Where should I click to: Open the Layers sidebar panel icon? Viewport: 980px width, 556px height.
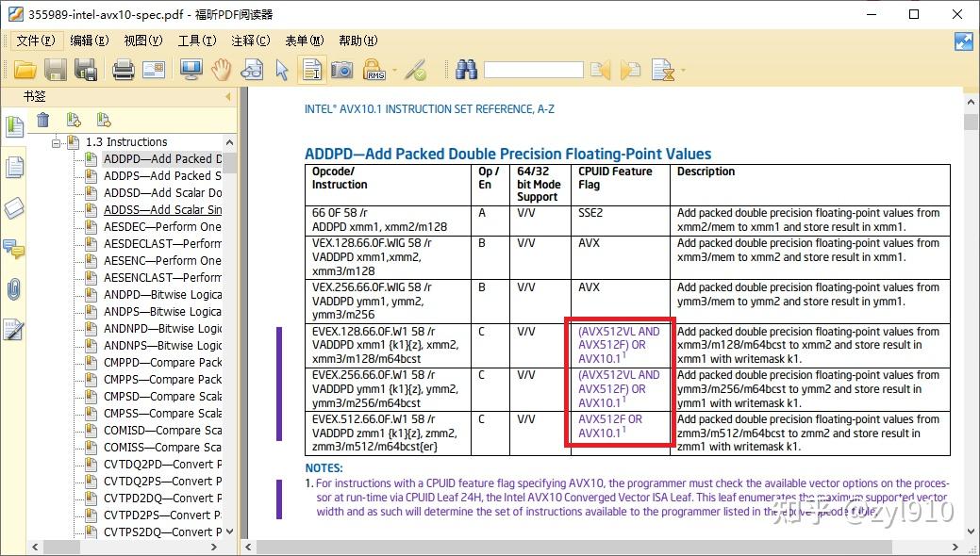[x=14, y=208]
